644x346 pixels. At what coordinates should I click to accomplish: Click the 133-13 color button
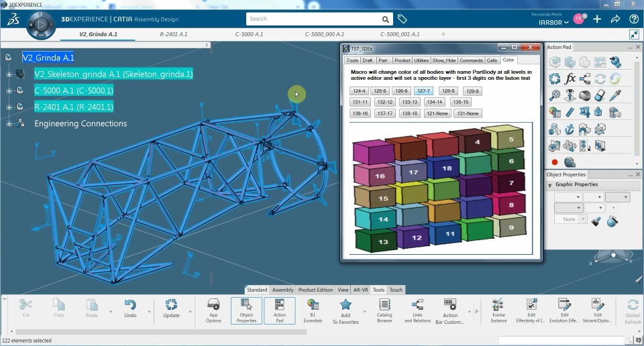pyautogui.click(x=409, y=102)
